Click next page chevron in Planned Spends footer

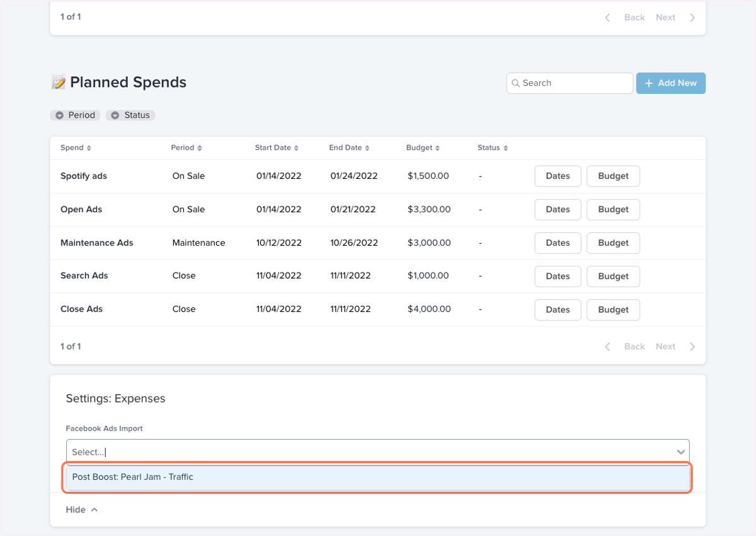tap(692, 346)
